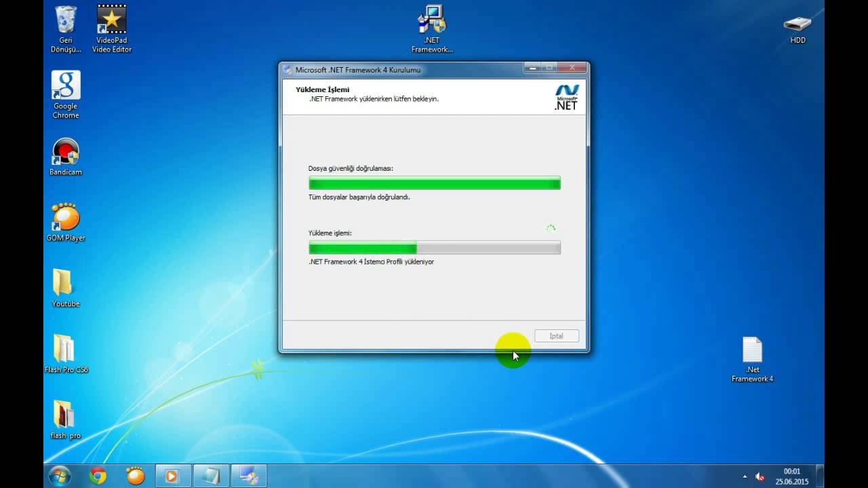The width and height of the screenshot is (868, 488).
Task: Minimize the .NET Framework 4 Kurulumu window
Action: (532, 68)
